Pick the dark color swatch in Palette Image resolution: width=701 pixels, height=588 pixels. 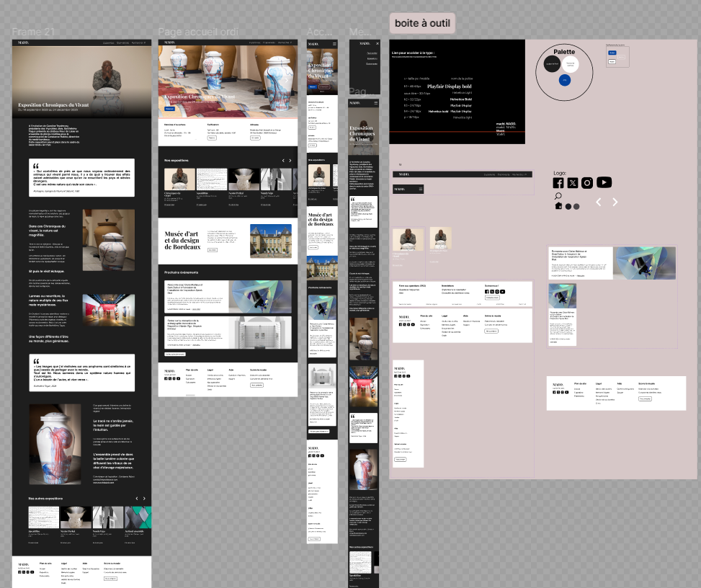[x=553, y=65]
